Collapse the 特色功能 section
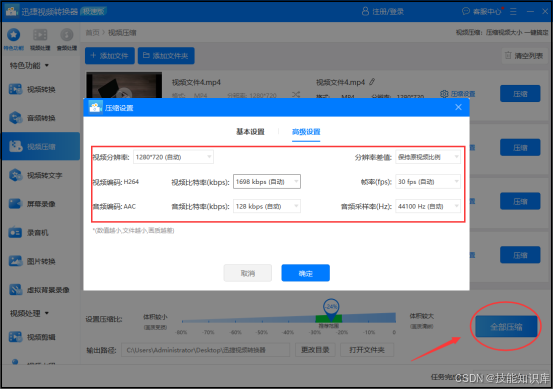This screenshot has height=390, width=554. pos(47,66)
